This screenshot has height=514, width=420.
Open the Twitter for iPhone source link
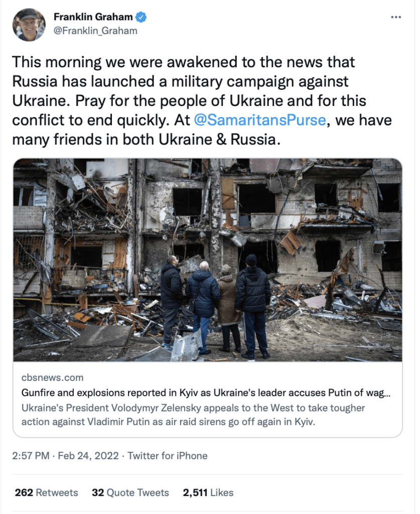coord(168,456)
